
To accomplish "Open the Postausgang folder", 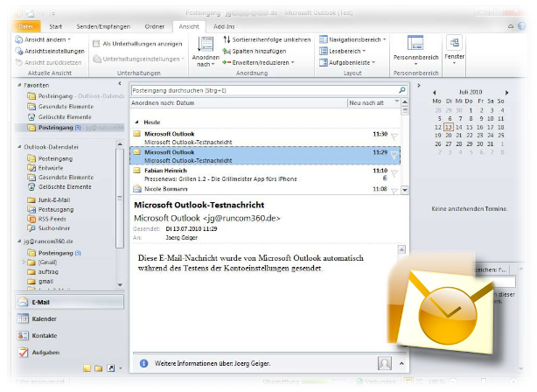I will pyautogui.click(x=51, y=209).
